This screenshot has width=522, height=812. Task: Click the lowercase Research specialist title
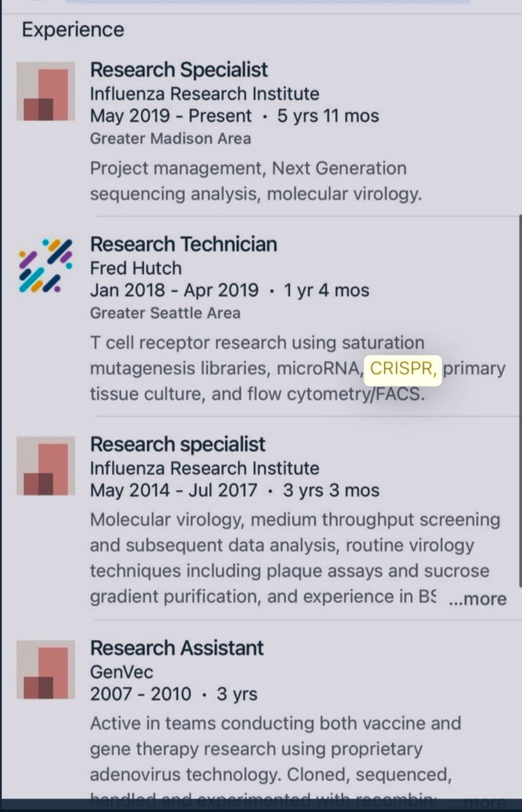(x=177, y=445)
